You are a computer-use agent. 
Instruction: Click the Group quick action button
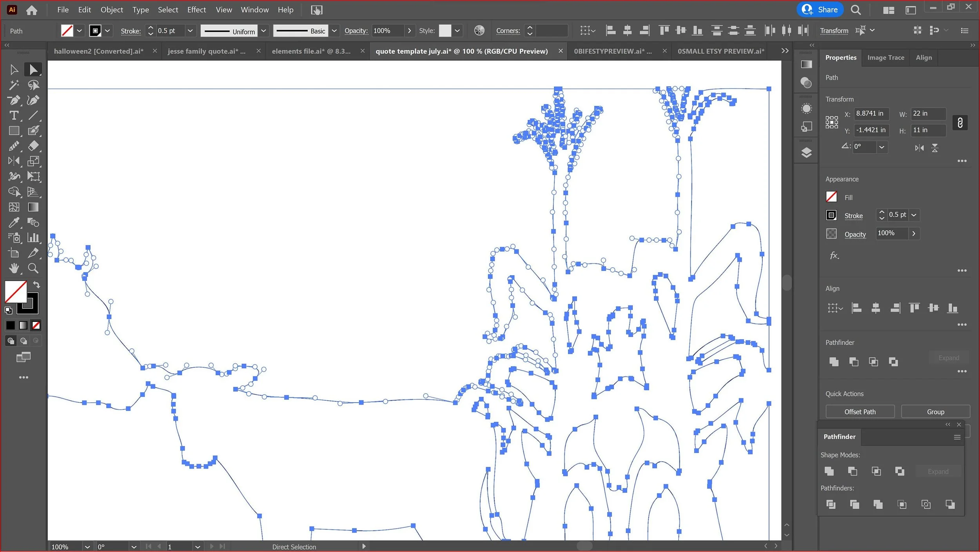(935, 412)
